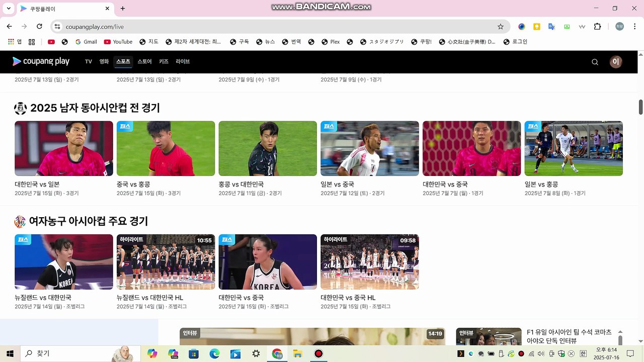Play the 14:19 인터뷰 video

(x=312, y=337)
